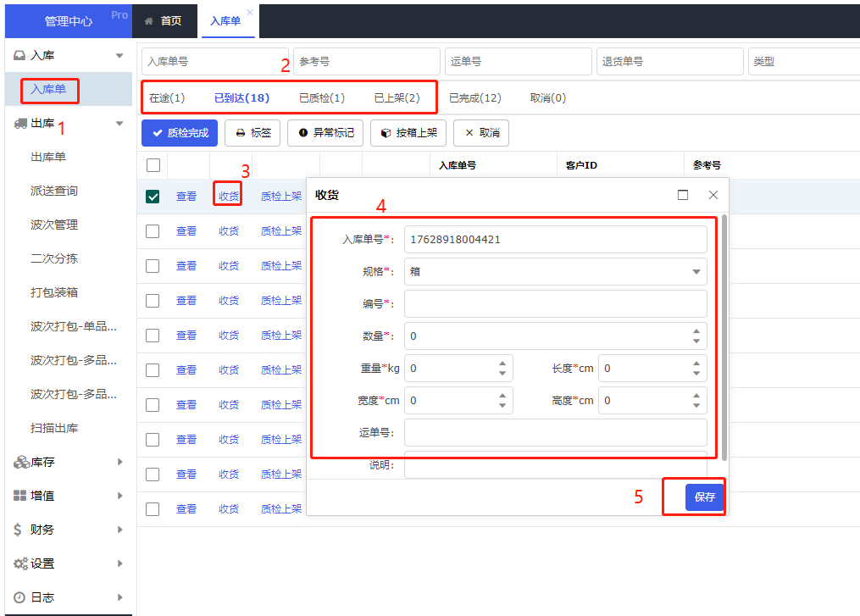The height and width of the screenshot is (616, 860).
Task: Uncheck the ticked checkbox in the first row
Action: click(x=153, y=197)
